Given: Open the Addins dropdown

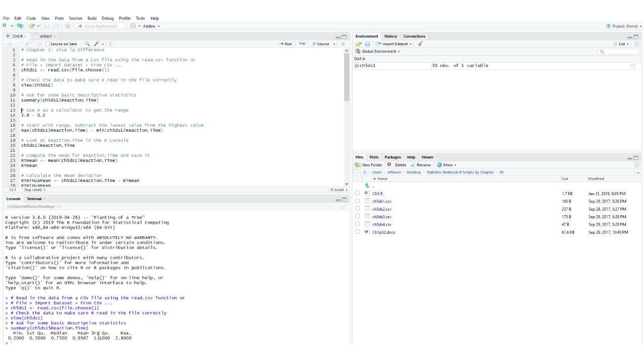Looking at the screenshot, I should (x=151, y=26).
